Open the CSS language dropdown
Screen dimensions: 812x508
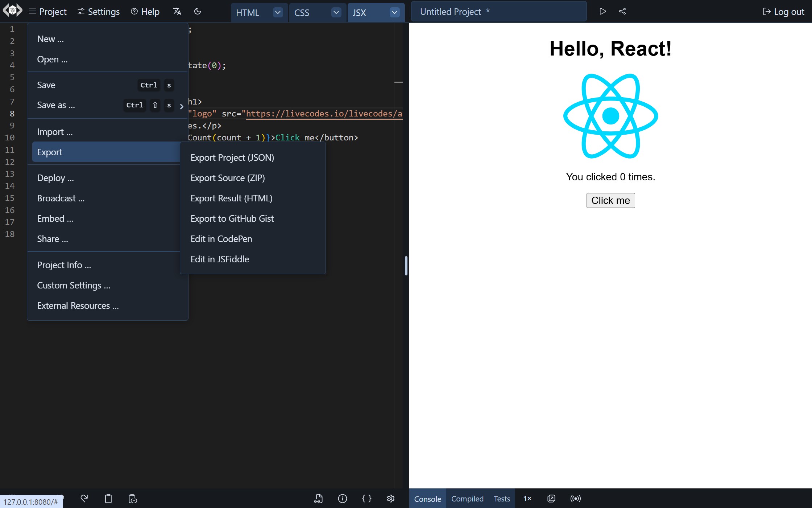click(x=336, y=12)
